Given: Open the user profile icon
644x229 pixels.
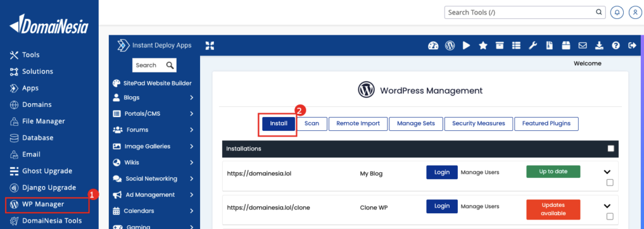Looking at the screenshot, I should (635, 13).
